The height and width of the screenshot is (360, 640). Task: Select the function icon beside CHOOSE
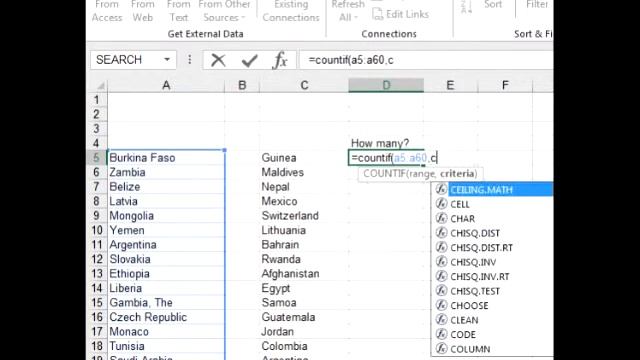tap(441, 305)
